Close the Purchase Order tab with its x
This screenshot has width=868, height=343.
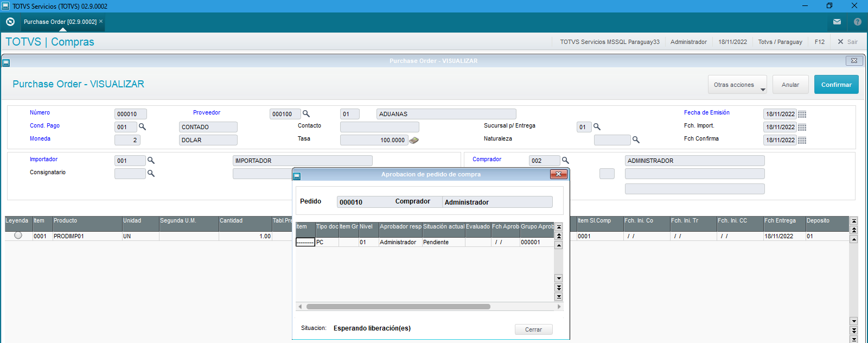(x=101, y=21)
